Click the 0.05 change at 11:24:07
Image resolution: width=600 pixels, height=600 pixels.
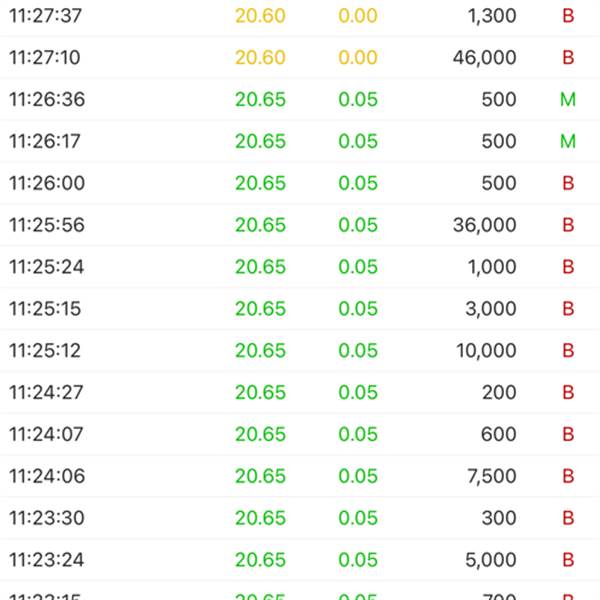358,434
